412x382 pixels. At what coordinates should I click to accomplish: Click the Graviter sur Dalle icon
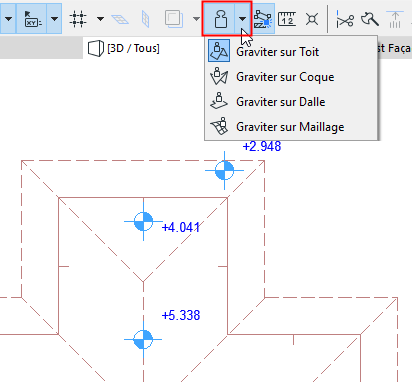[x=219, y=101]
